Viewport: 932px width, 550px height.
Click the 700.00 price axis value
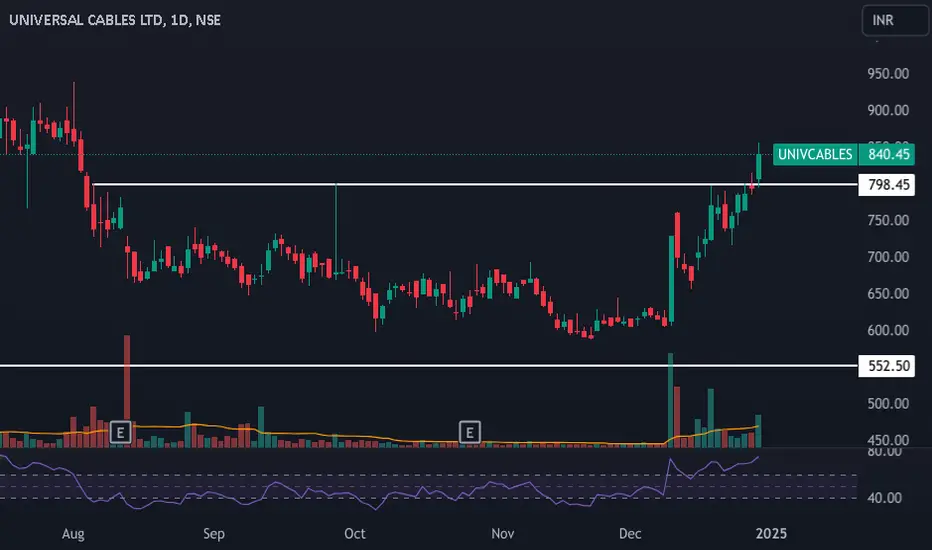click(x=887, y=257)
